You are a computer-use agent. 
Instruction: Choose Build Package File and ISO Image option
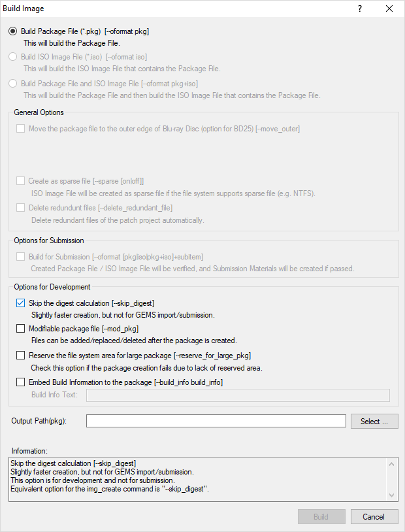[x=13, y=84]
